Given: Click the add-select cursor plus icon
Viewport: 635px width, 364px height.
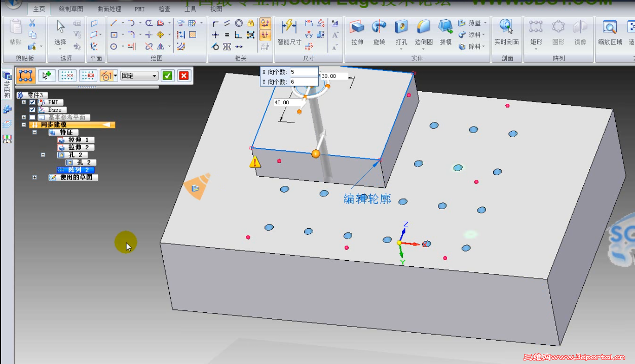Looking at the screenshot, I should click(x=47, y=76).
